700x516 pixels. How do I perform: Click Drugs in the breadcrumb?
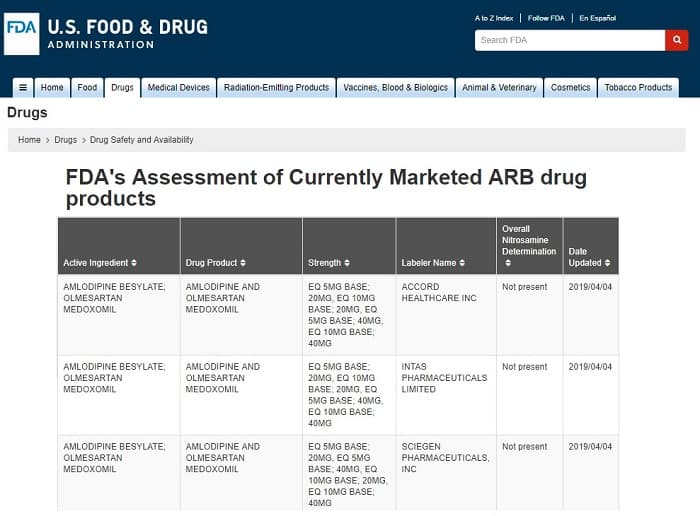pos(66,140)
